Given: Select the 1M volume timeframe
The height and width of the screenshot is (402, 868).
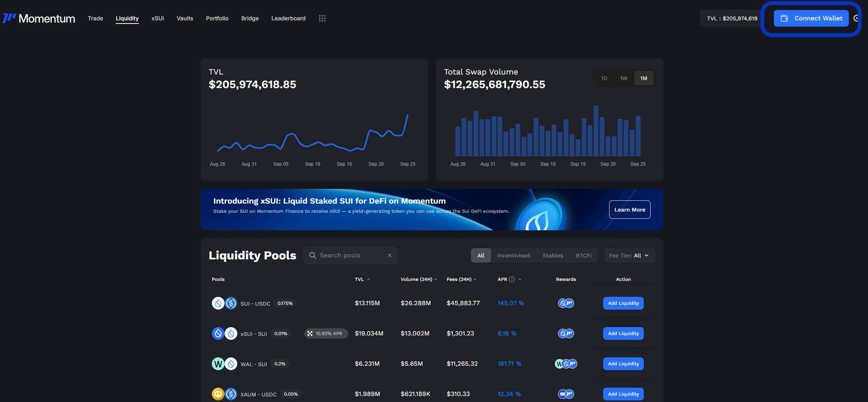Looking at the screenshot, I should tap(643, 78).
